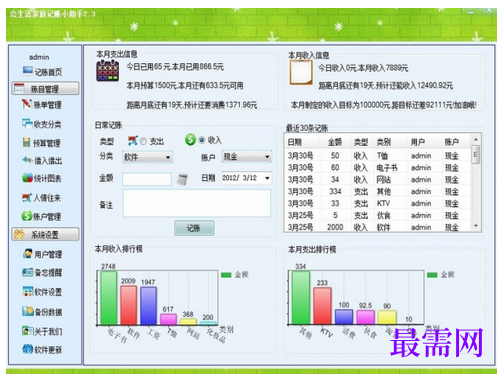Open 备份数据 from the sidebar
Screen dimensions: 502x374
pos(42,312)
